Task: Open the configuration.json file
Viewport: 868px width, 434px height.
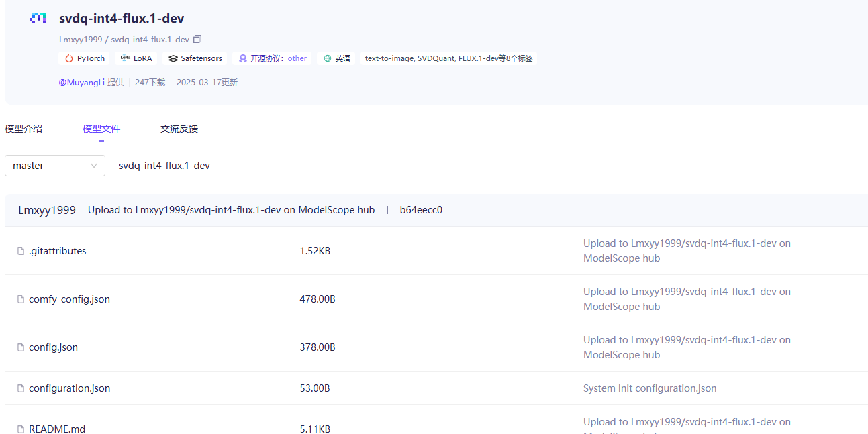Action: (x=69, y=388)
